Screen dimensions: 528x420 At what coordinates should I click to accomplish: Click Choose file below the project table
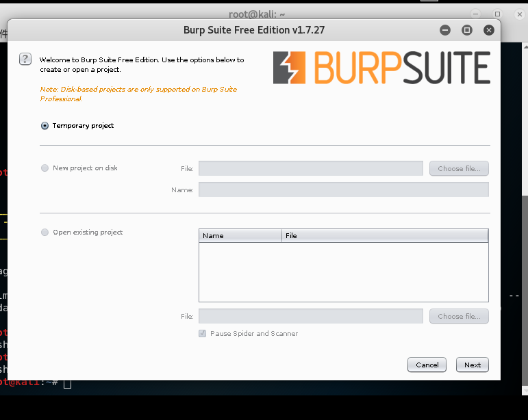pyautogui.click(x=459, y=317)
